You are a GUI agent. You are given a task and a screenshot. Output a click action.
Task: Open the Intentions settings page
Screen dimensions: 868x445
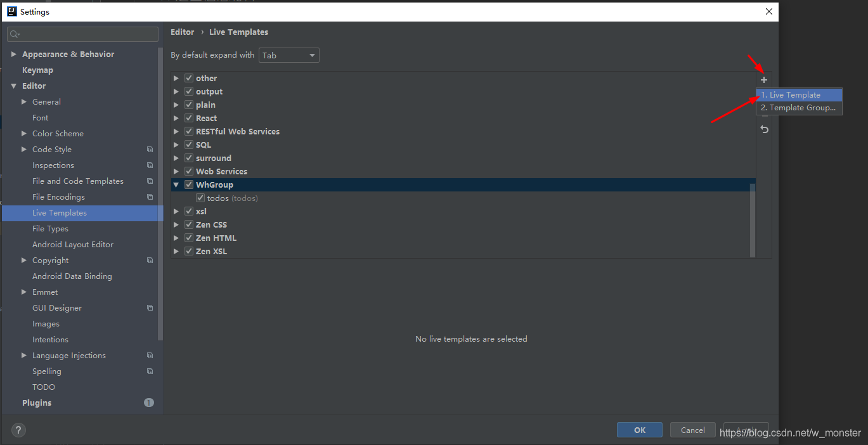tap(50, 339)
